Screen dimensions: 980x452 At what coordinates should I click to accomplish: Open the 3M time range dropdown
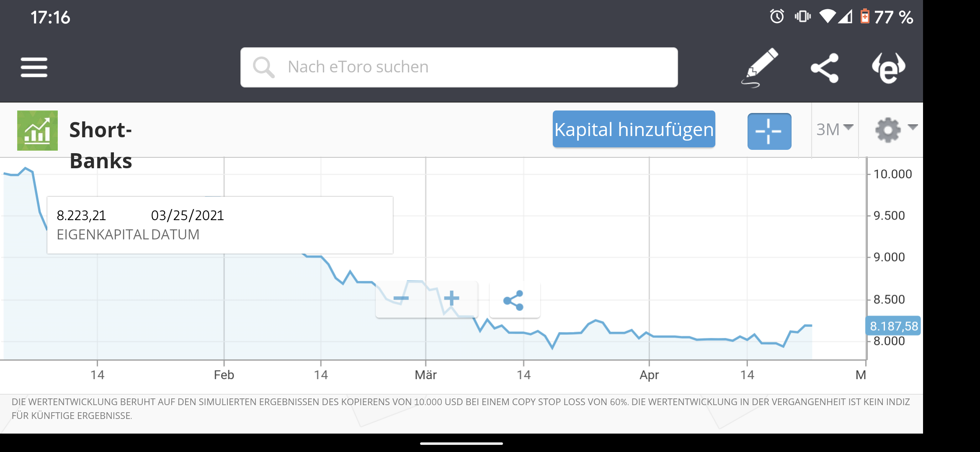click(834, 129)
